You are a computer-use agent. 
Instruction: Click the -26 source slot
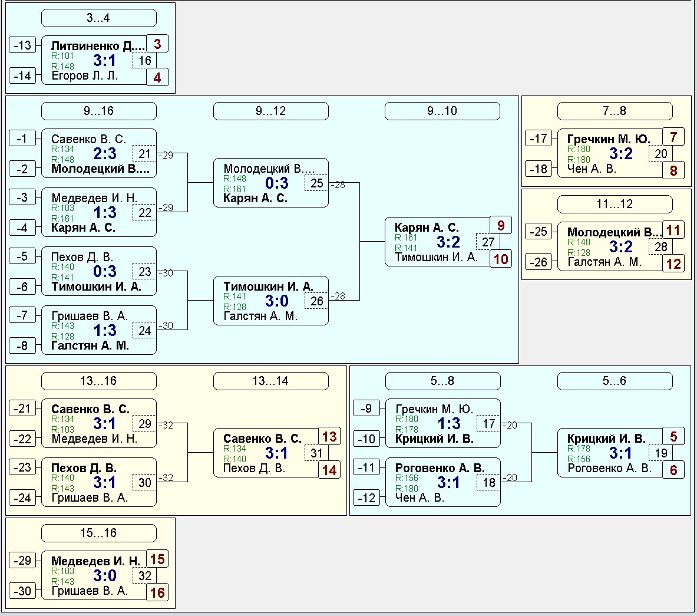[539, 262]
